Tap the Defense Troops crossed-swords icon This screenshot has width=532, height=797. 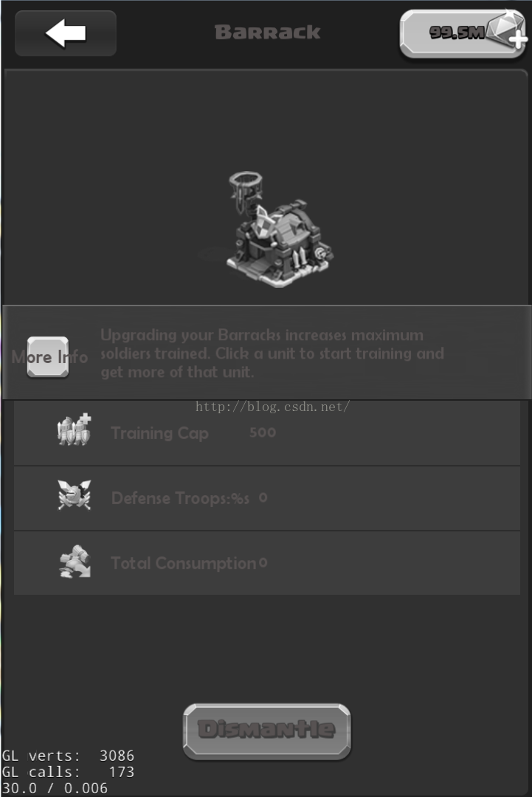75,494
